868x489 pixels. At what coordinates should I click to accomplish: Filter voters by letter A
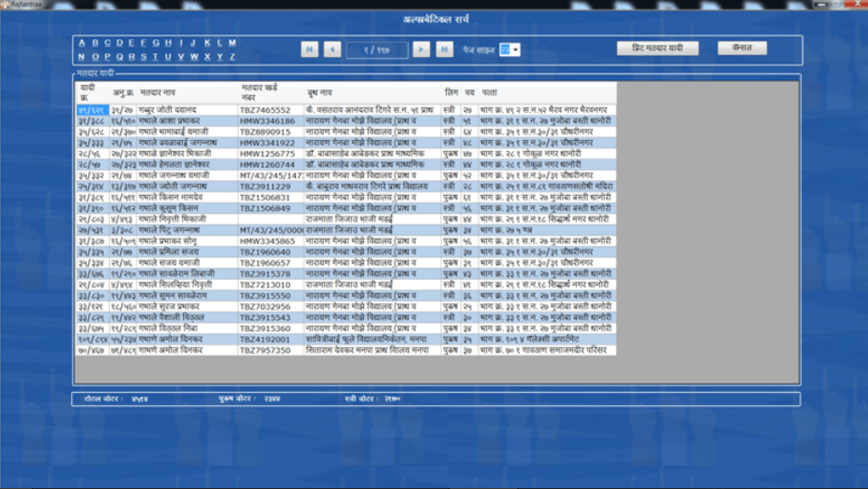82,43
